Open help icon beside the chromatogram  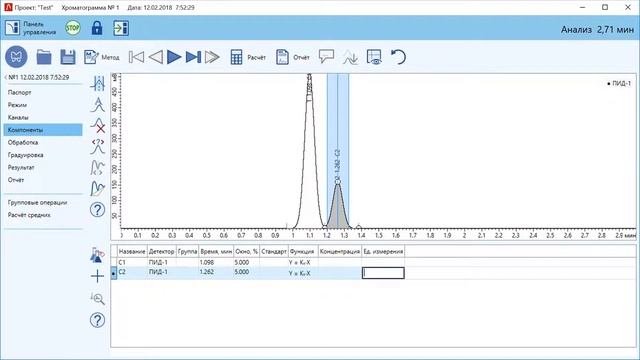(x=98, y=210)
